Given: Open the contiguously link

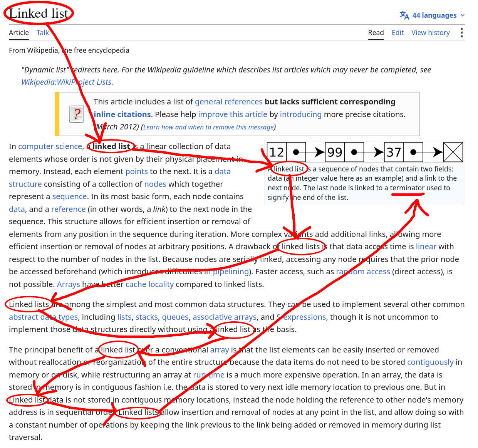Looking at the screenshot, I should [x=430, y=362].
